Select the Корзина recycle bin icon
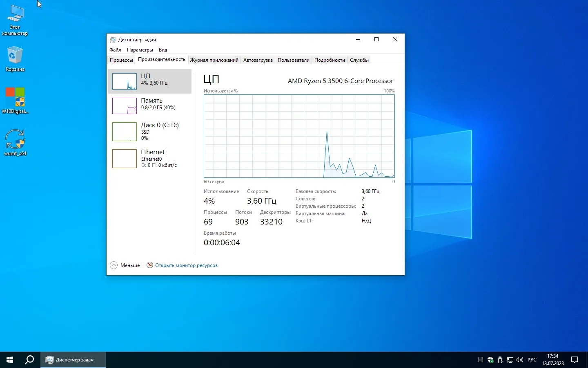 click(15, 59)
